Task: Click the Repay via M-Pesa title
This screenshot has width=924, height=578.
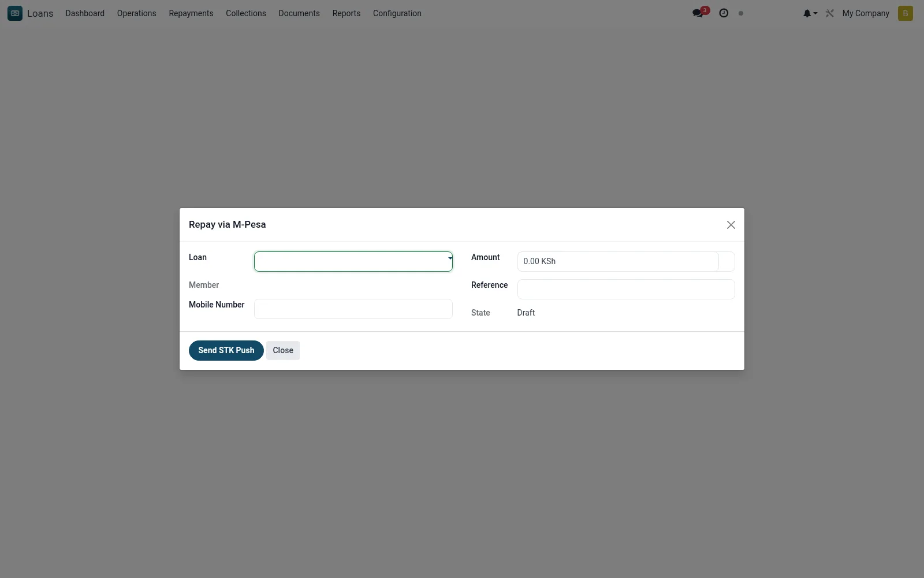Action: [228, 224]
